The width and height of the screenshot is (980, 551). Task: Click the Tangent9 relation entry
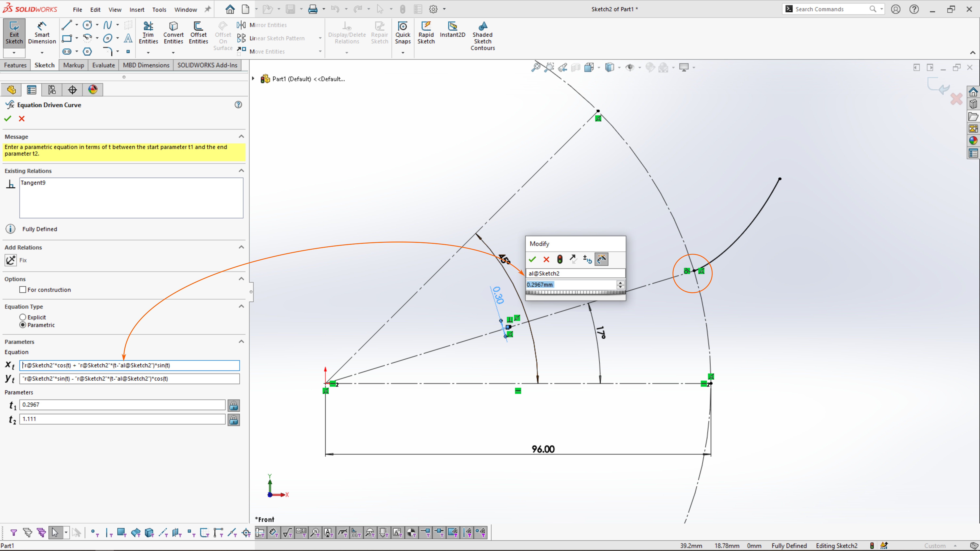click(33, 183)
